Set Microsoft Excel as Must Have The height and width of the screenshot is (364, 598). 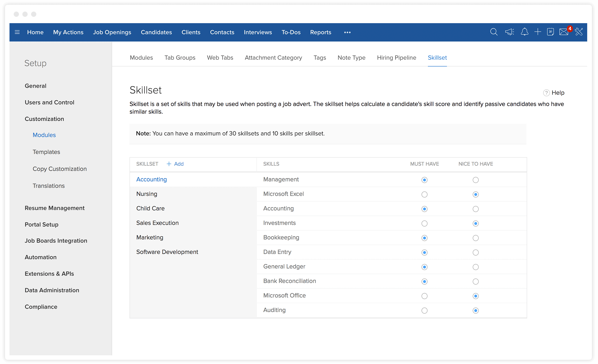[x=424, y=195]
